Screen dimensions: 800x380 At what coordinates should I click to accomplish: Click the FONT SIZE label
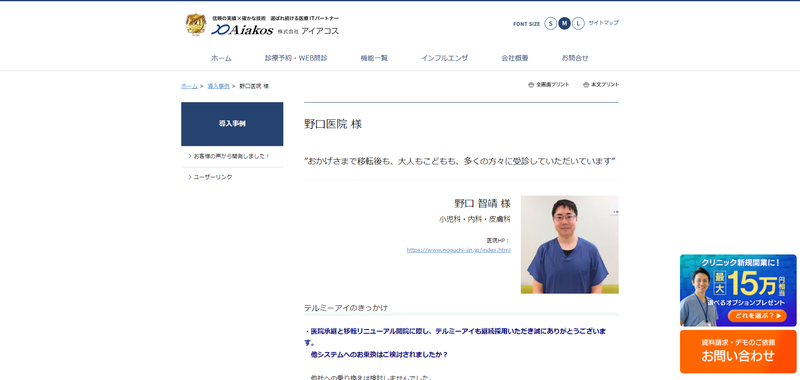[x=527, y=24]
